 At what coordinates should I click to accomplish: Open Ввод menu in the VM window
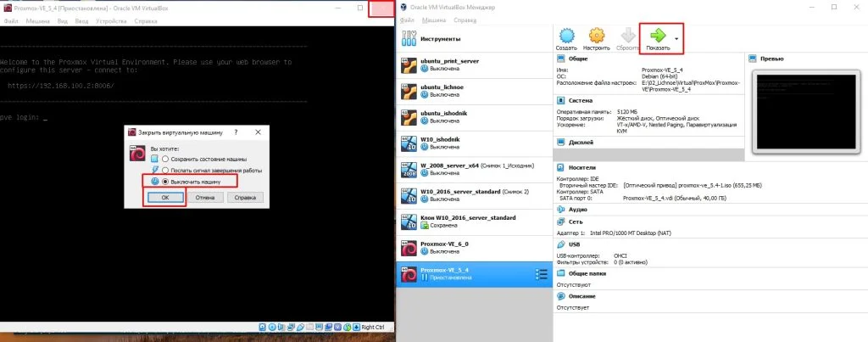point(81,21)
